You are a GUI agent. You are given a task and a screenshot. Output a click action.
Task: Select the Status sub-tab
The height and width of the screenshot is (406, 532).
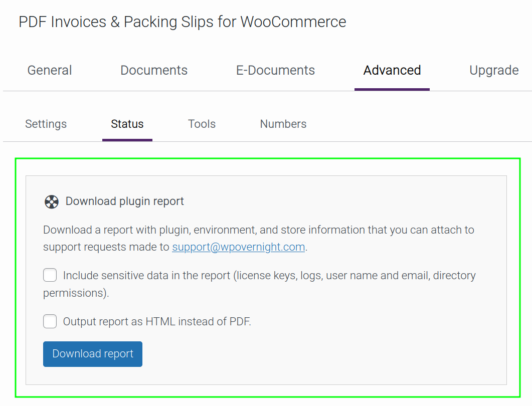[x=127, y=124]
